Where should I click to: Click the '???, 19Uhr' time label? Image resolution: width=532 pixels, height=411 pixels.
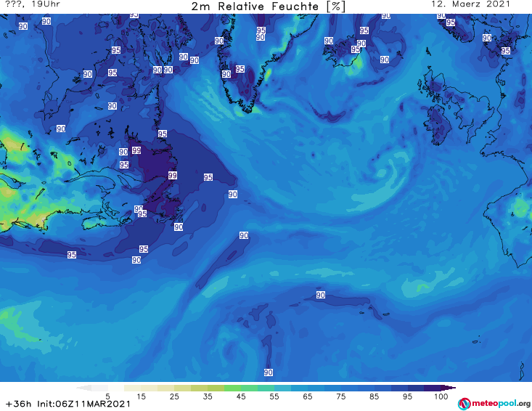[x=33, y=4]
